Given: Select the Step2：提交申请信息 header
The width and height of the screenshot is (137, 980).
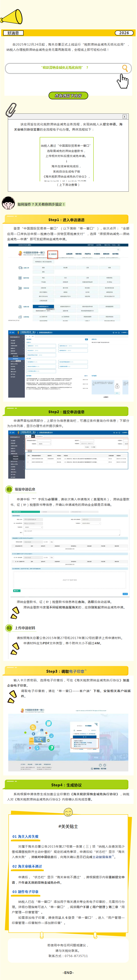Looking at the screenshot, I should (67, 412).
